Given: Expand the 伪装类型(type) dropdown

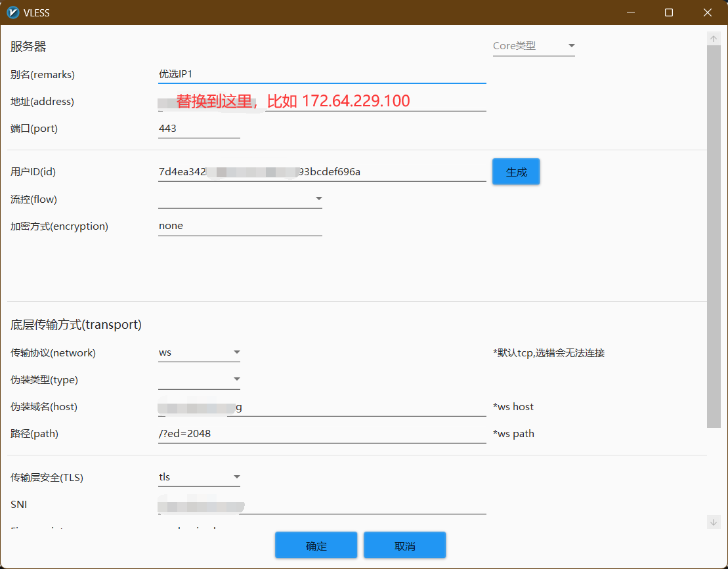Looking at the screenshot, I should 199,379.
